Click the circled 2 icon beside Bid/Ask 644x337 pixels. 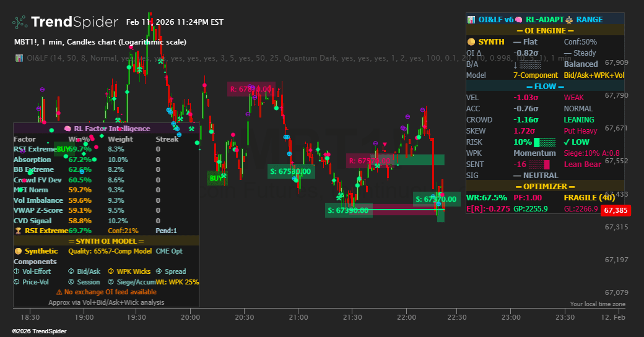(71, 271)
